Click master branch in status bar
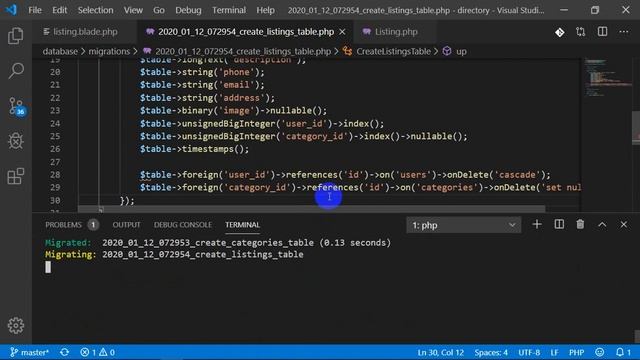Viewport: 640px width, 360px height. [x=29, y=352]
